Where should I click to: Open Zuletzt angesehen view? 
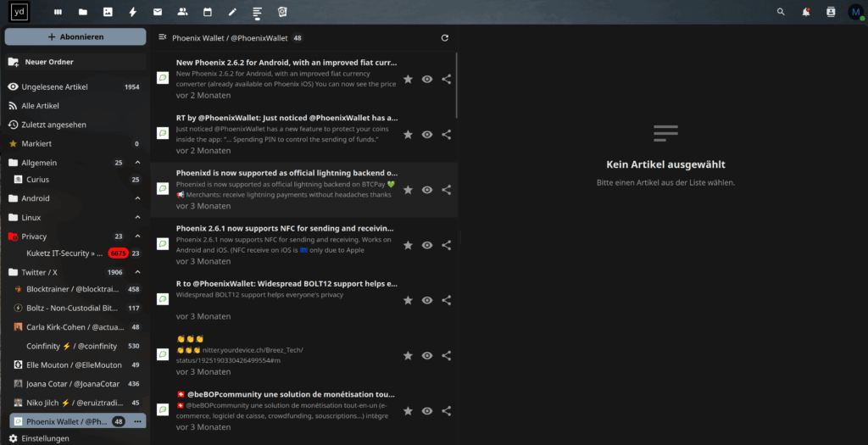[x=75, y=125]
